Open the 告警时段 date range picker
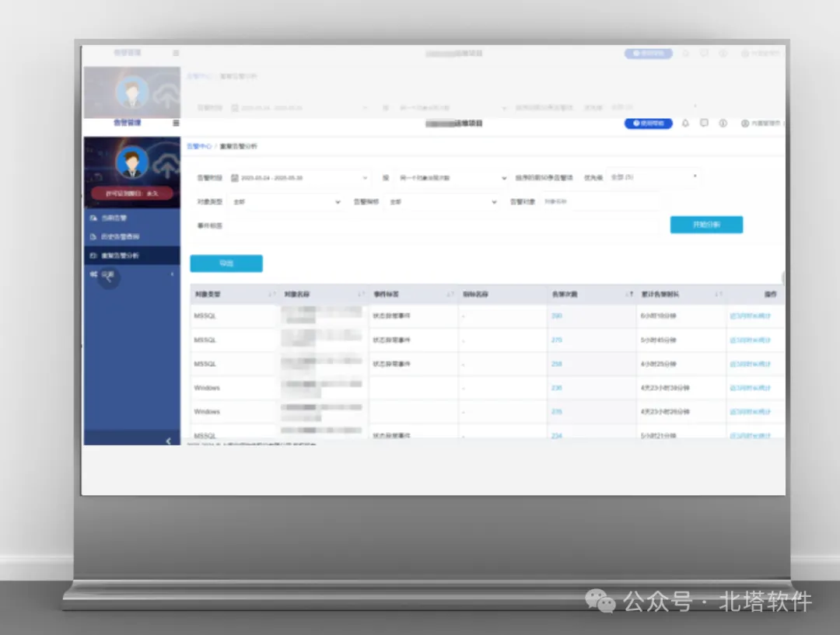The height and width of the screenshot is (635, 840). pos(299,178)
